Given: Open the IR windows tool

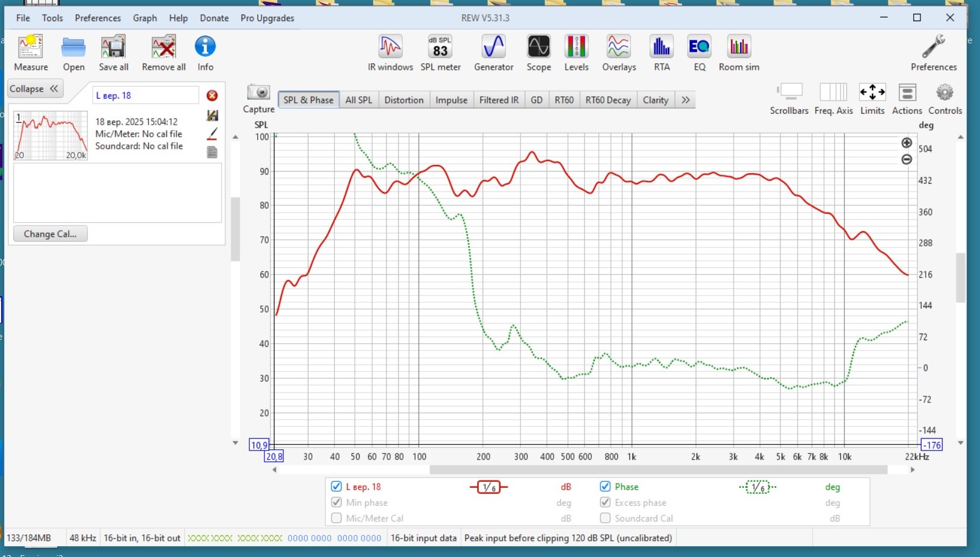Looking at the screenshot, I should point(390,53).
